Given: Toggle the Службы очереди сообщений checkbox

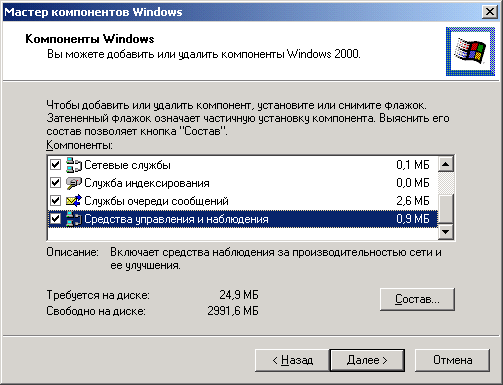Looking at the screenshot, I should [55, 201].
